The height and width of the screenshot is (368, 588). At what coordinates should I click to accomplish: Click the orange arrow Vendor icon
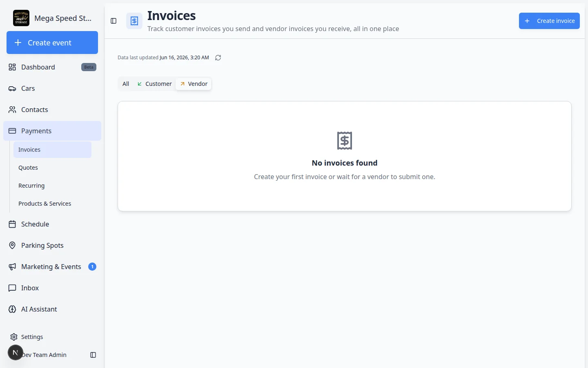pos(183,84)
